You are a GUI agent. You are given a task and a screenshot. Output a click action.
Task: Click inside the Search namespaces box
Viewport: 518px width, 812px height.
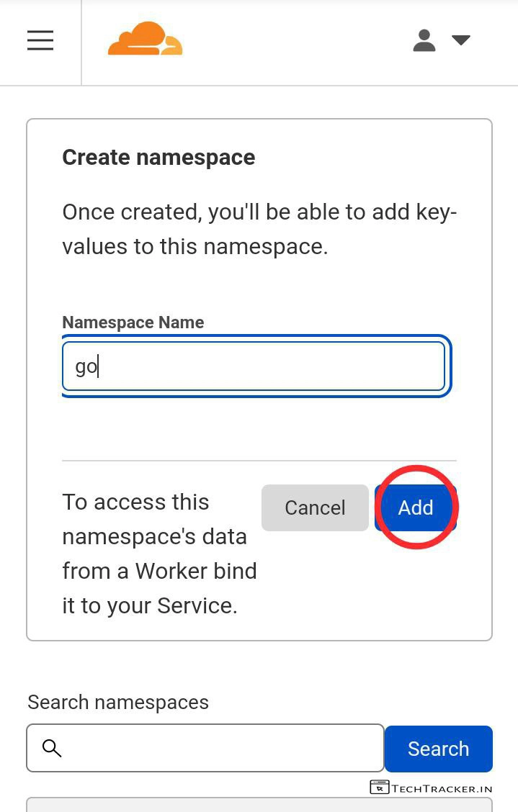tap(216, 748)
